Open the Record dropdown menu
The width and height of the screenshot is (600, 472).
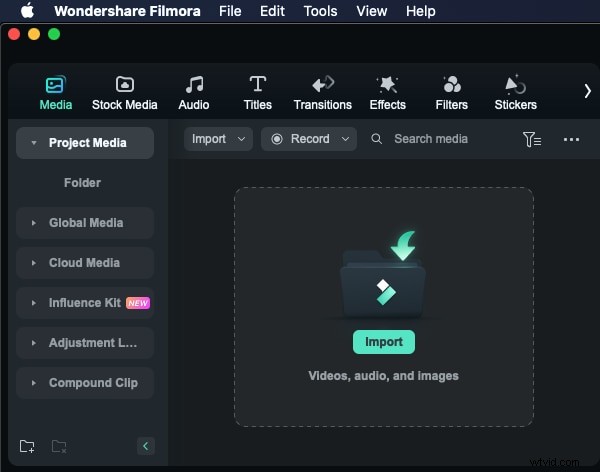pos(309,139)
